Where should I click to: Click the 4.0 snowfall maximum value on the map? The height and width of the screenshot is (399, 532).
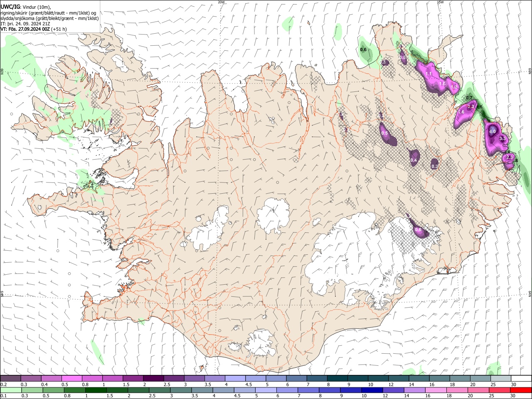point(493,131)
